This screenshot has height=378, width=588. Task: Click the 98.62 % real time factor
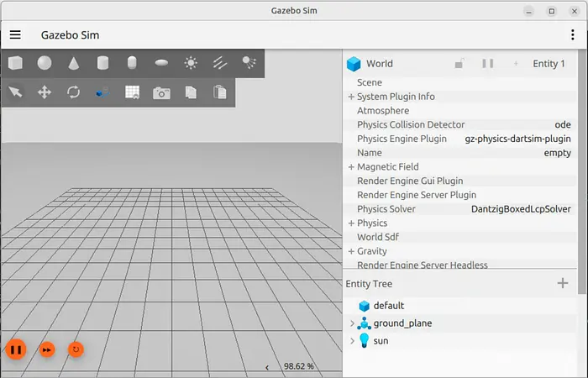[x=299, y=366]
